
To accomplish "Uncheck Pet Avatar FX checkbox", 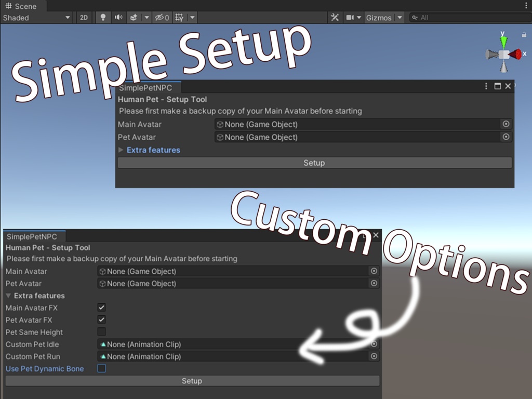I will point(101,320).
